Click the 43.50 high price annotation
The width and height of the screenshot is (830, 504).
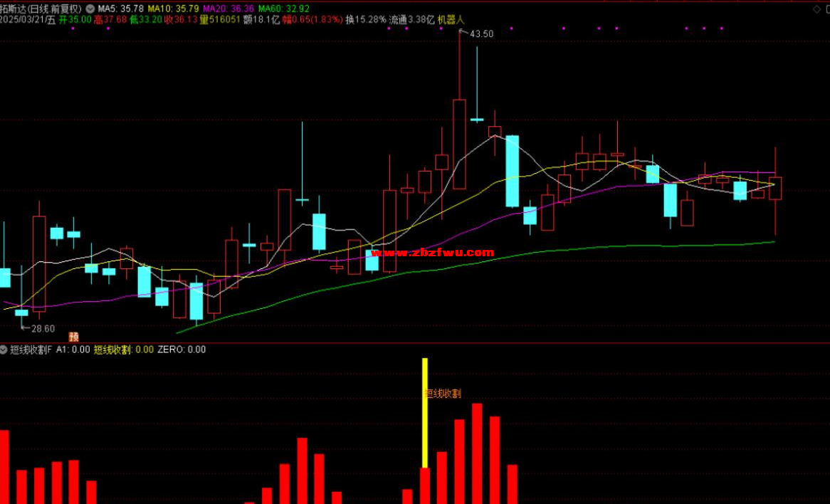481,34
